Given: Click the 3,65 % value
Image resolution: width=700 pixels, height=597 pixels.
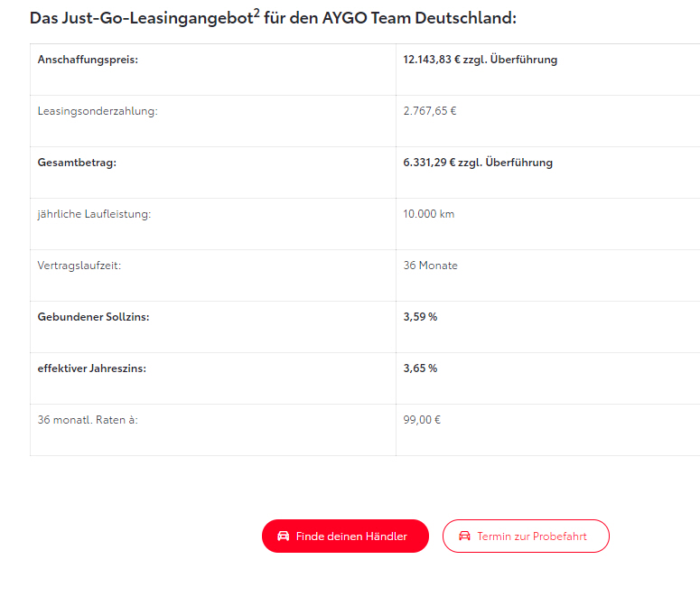Looking at the screenshot, I should click(x=420, y=368).
